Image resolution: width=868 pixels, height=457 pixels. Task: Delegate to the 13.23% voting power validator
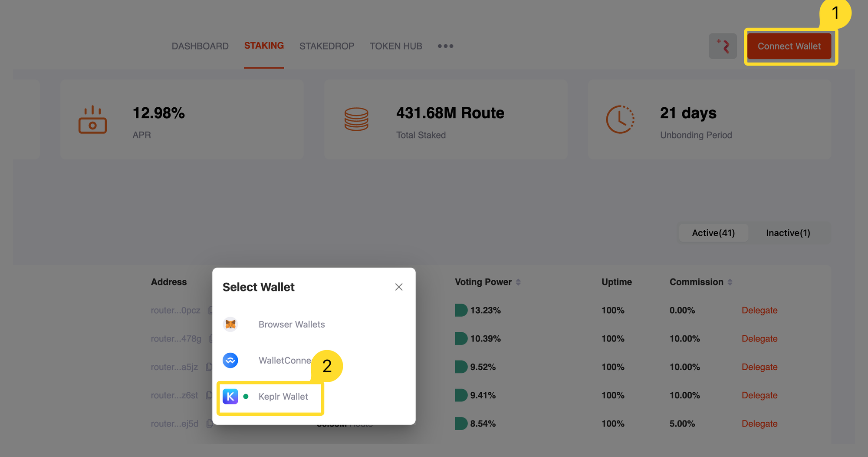pyautogui.click(x=759, y=310)
